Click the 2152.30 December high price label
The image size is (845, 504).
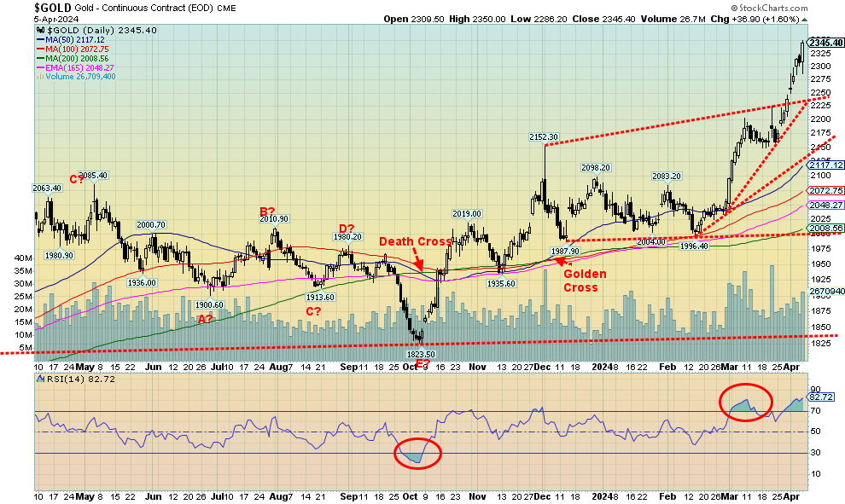(544, 137)
